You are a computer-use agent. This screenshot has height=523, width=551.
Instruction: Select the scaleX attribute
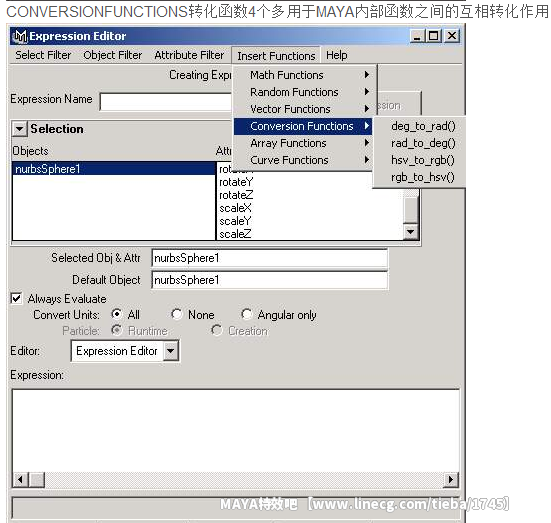pos(235,208)
